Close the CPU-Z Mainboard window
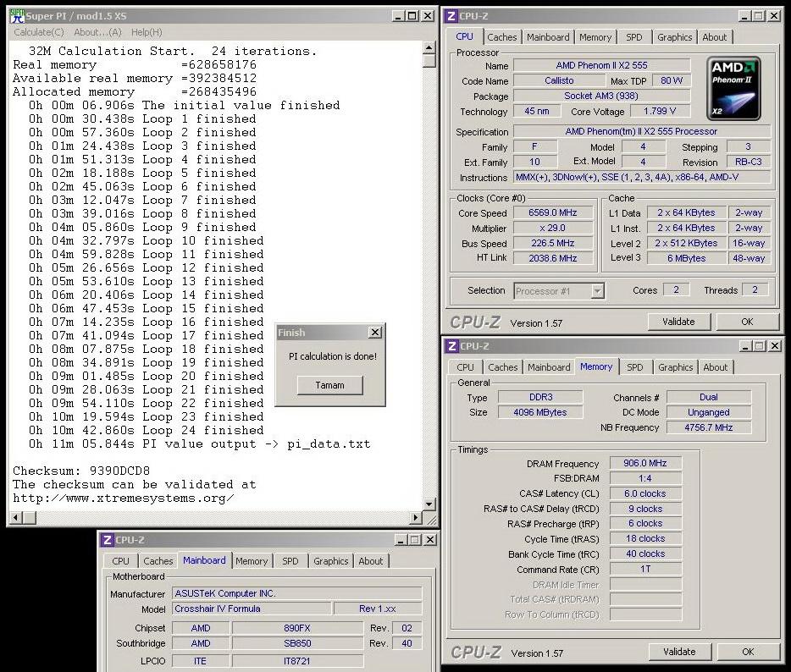This screenshot has width=791, height=672. click(430, 540)
